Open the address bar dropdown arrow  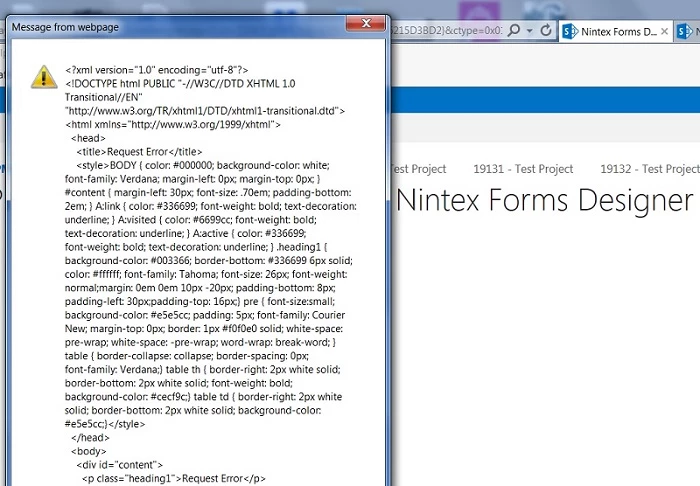point(530,31)
